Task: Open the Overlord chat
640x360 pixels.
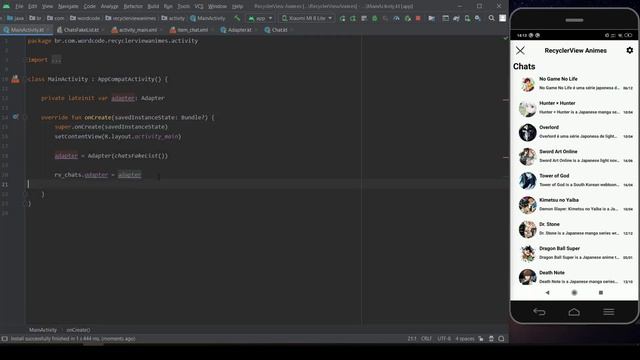Action: 574,132
